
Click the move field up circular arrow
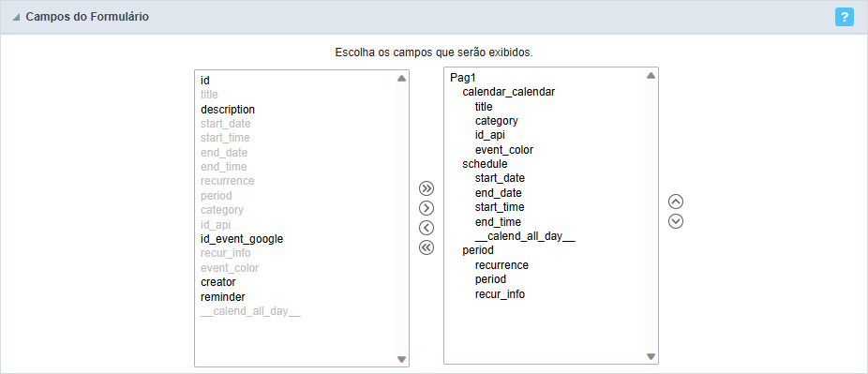(x=676, y=201)
